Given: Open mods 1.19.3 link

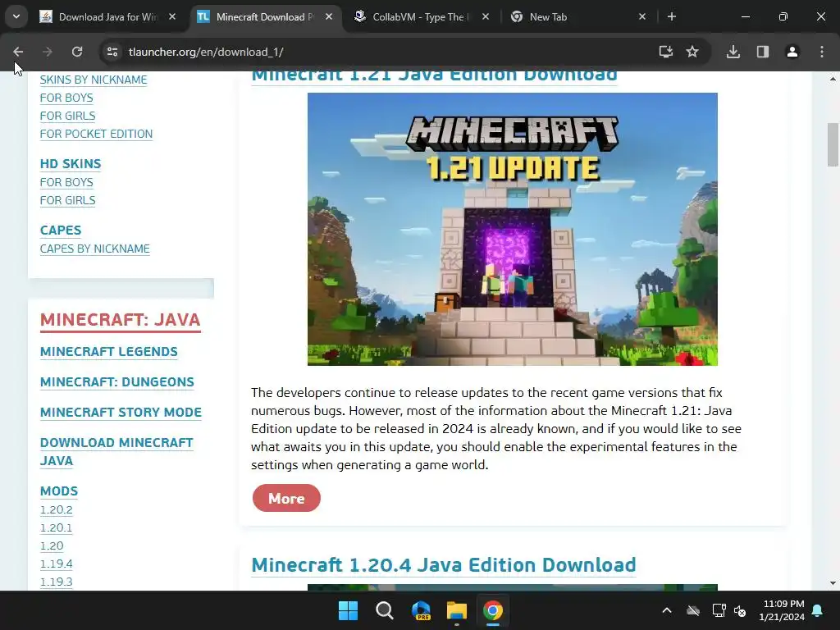Looking at the screenshot, I should point(57,582).
